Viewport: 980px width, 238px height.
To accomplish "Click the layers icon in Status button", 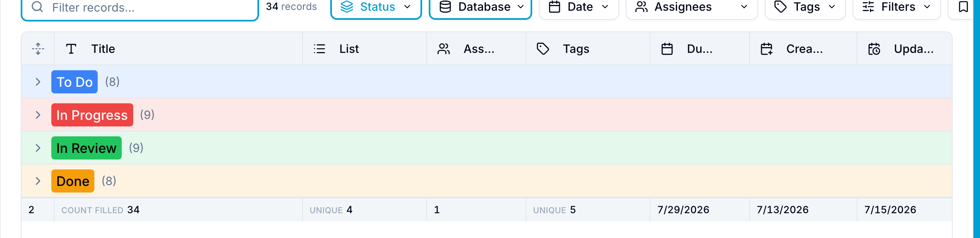I will [347, 7].
